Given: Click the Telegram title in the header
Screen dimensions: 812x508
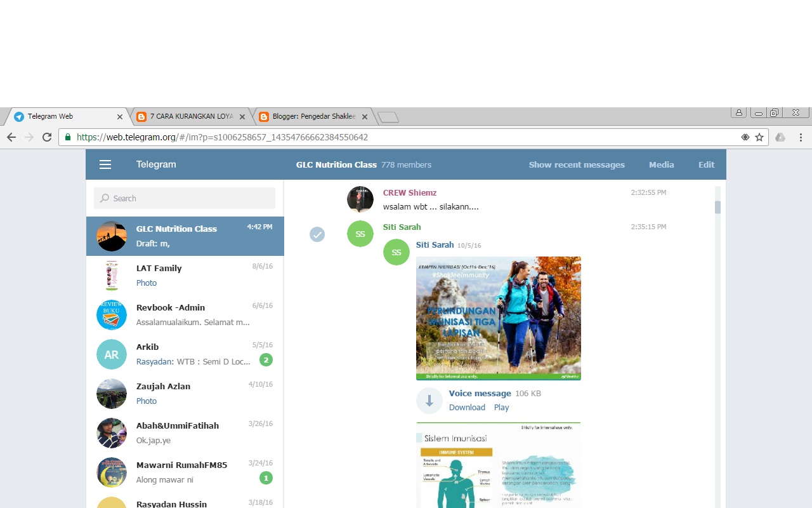Looking at the screenshot, I should click(156, 164).
